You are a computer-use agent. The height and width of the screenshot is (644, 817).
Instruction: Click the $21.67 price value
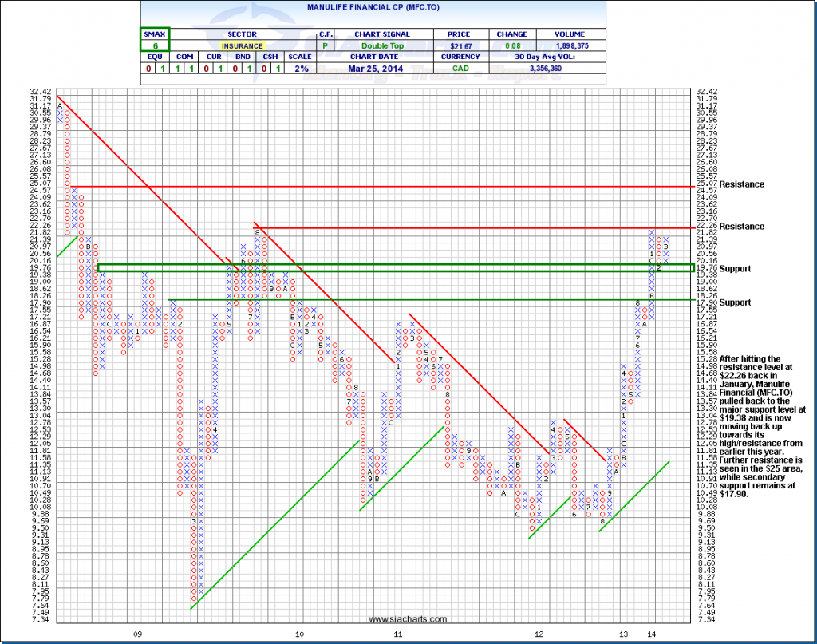pyautogui.click(x=462, y=46)
